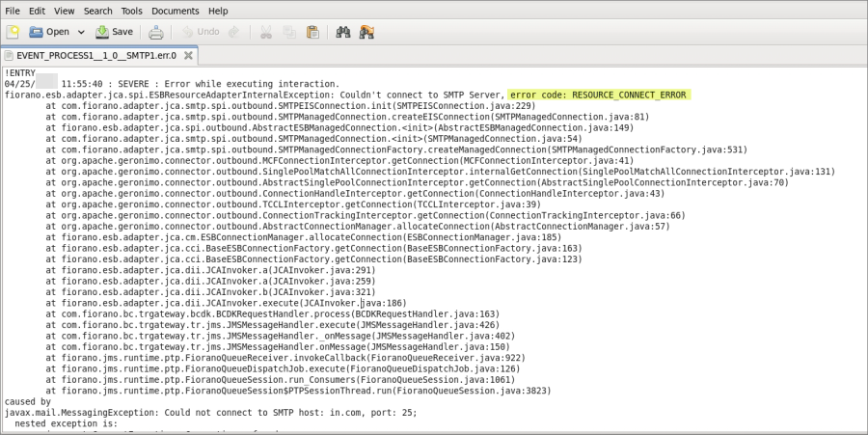Print the document using printer icon

(x=156, y=32)
